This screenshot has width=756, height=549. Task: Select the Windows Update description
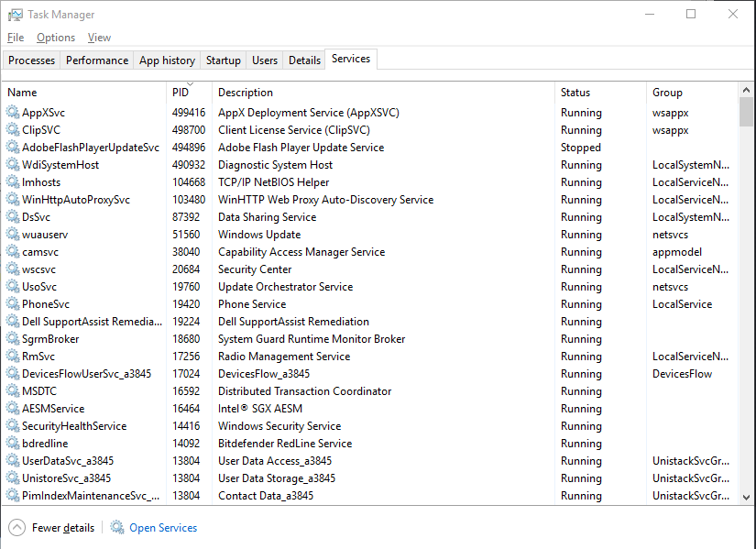pyautogui.click(x=259, y=235)
